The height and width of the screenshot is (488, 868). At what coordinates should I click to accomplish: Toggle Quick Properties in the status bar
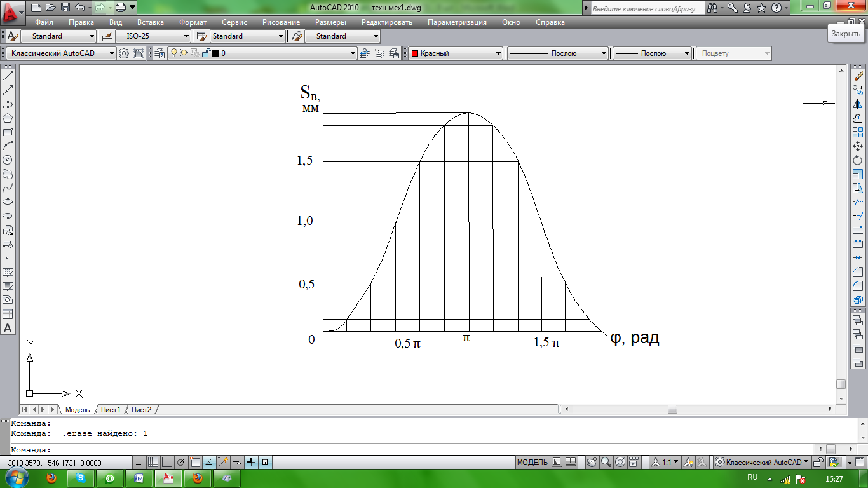(265, 463)
